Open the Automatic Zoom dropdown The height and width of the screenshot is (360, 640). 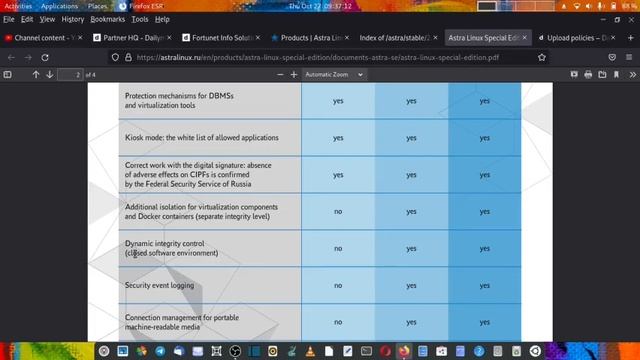click(x=334, y=75)
